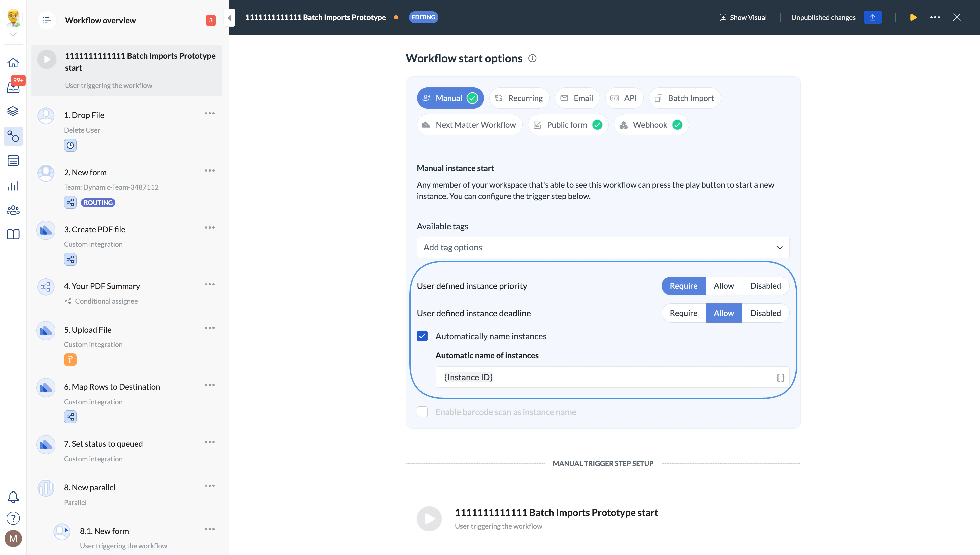
Task: Select the Recurring start option tab
Action: [x=519, y=98]
